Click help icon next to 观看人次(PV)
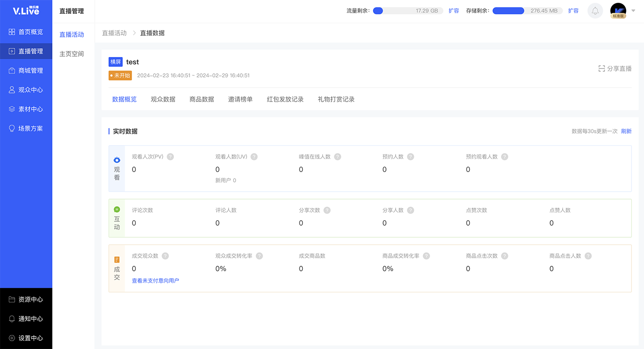 tap(171, 157)
